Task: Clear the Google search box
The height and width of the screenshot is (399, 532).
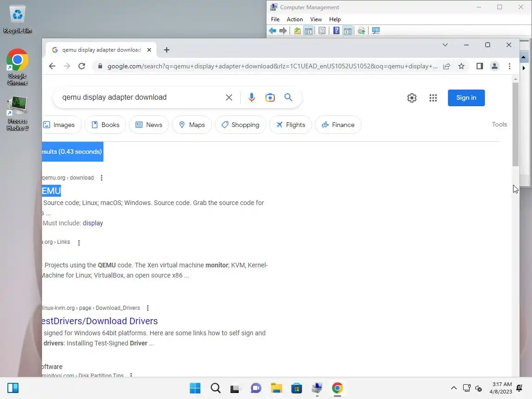Action: click(229, 98)
